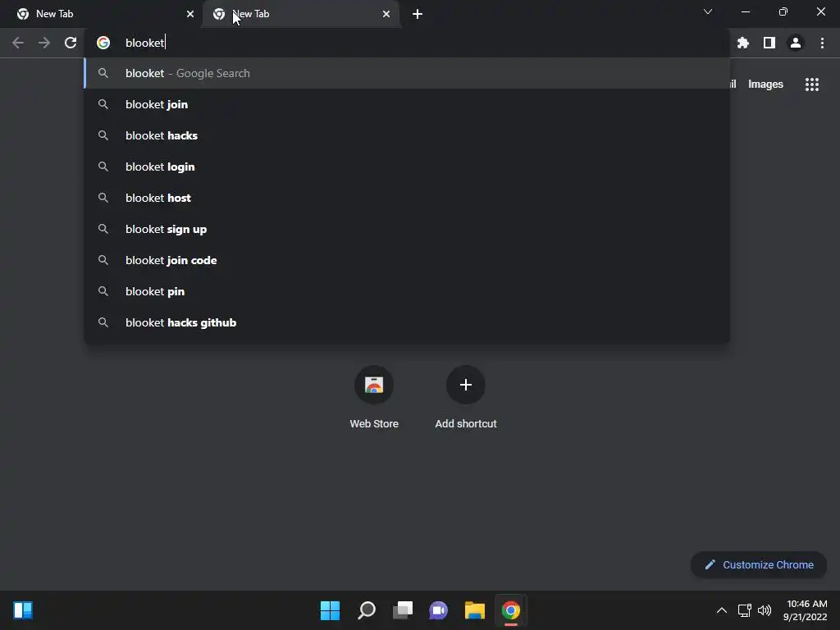Pick the 'blooket host' suggestion
The image size is (840, 630).
pyautogui.click(x=407, y=198)
